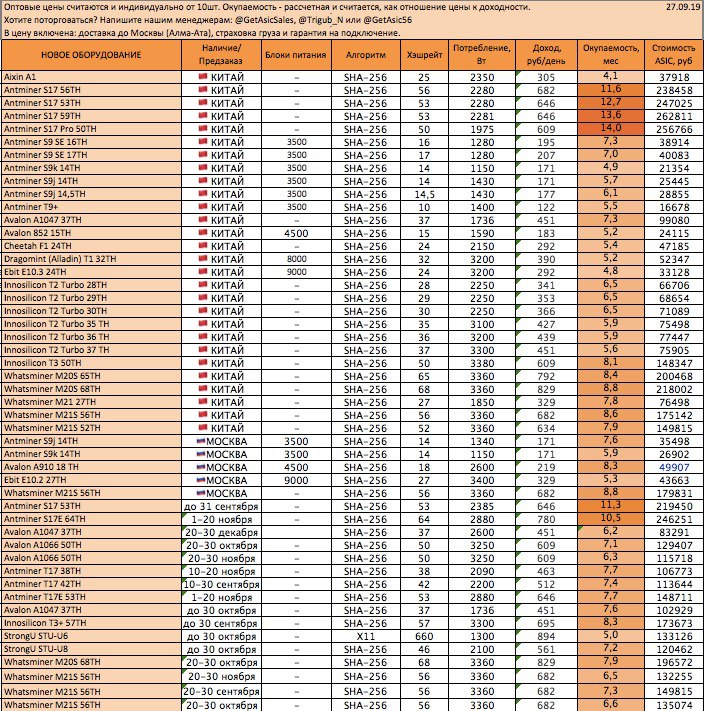
Task: Select the НОВОЕ ОБОРУДОВАНИЕ column header
Action: (x=91, y=55)
